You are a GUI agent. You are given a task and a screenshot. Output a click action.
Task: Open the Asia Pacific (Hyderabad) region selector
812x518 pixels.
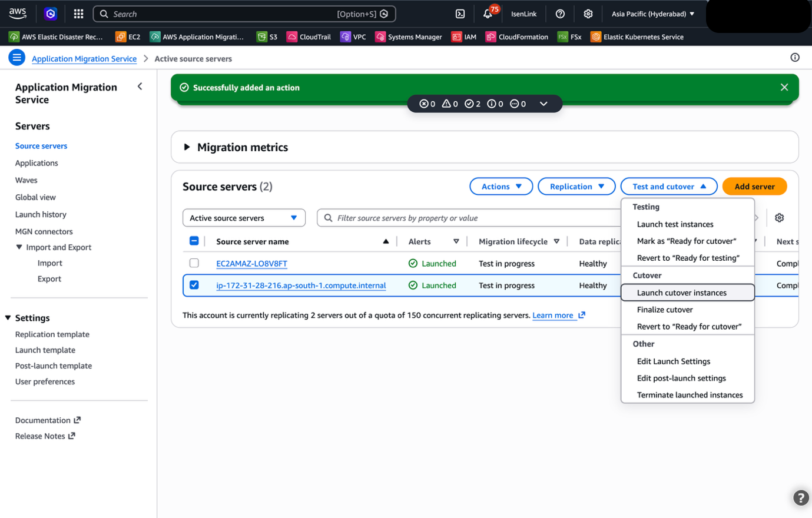pos(653,14)
